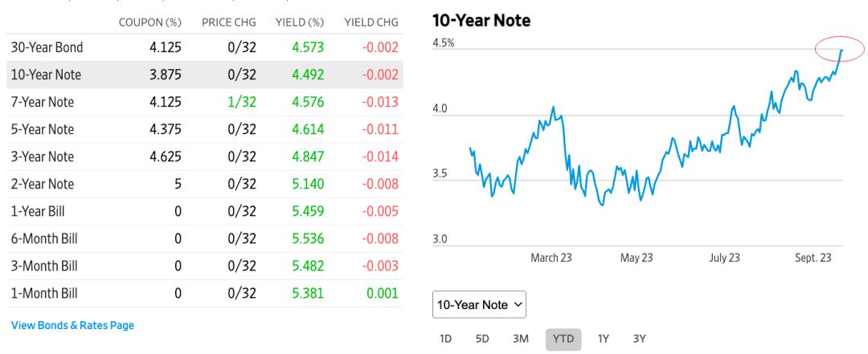
Task: Open the View Bonds & Rates Page link
Action: [x=72, y=325]
